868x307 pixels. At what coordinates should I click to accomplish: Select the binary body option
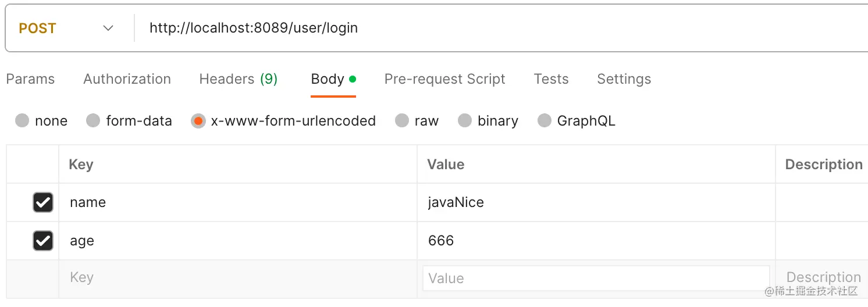(464, 121)
